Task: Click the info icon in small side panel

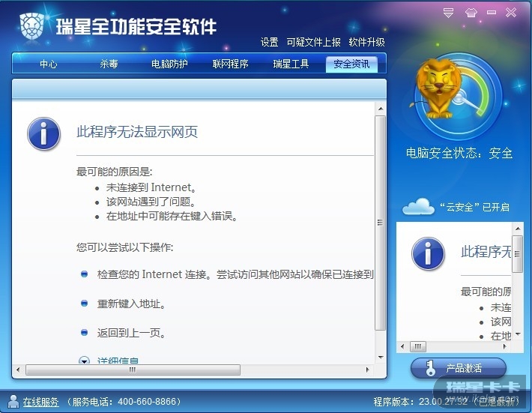Action: tap(428, 253)
